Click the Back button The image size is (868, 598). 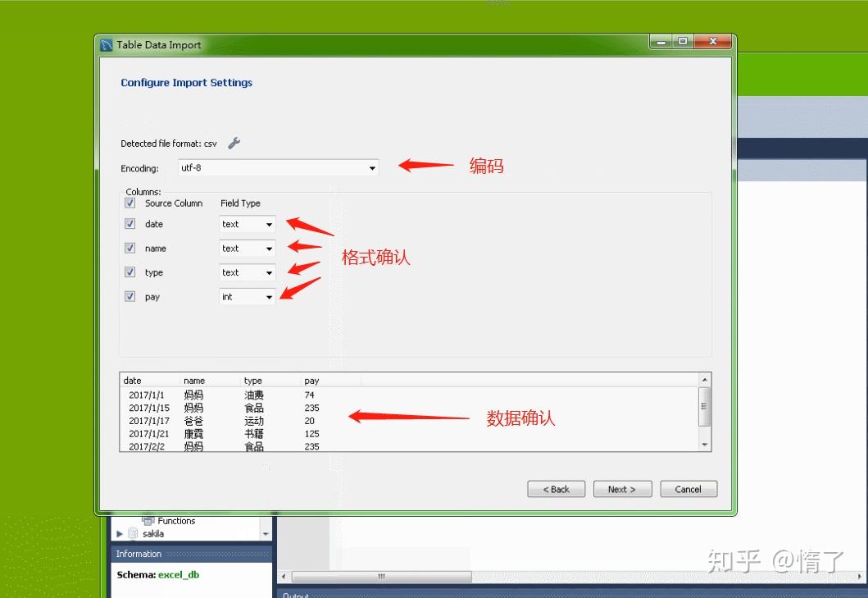pyautogui.click(x=556, y=489)
